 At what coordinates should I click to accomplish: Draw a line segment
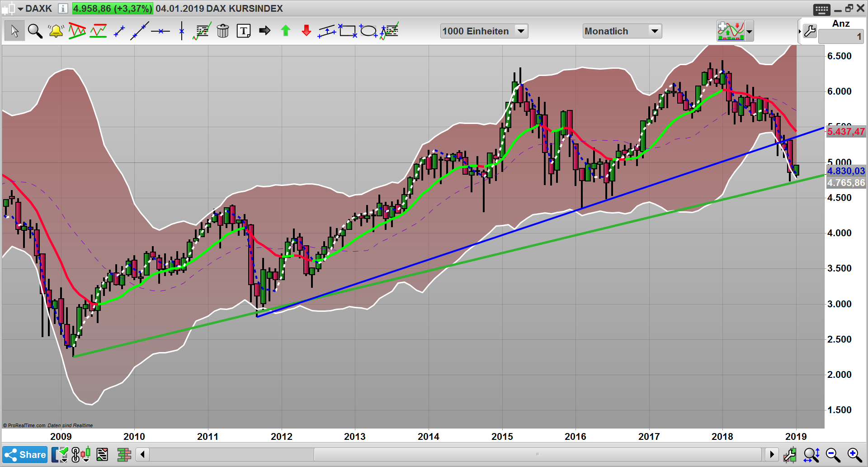tap(119, 31)
